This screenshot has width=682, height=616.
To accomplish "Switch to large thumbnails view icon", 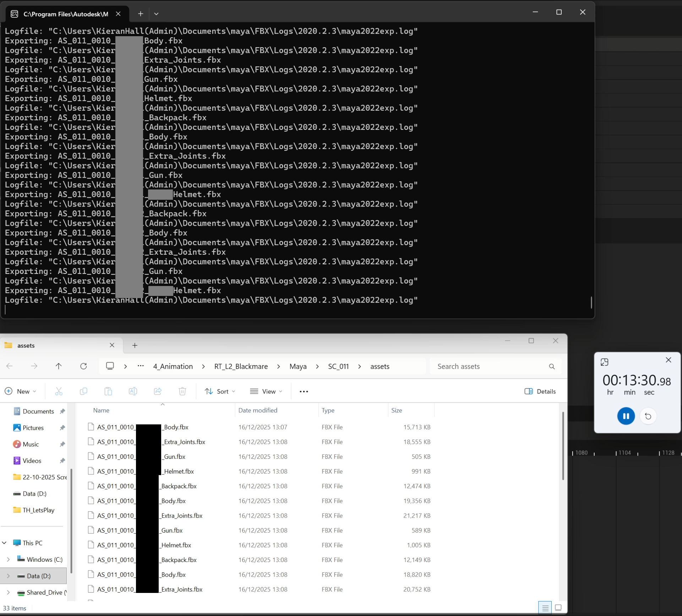I will (558, 607).
